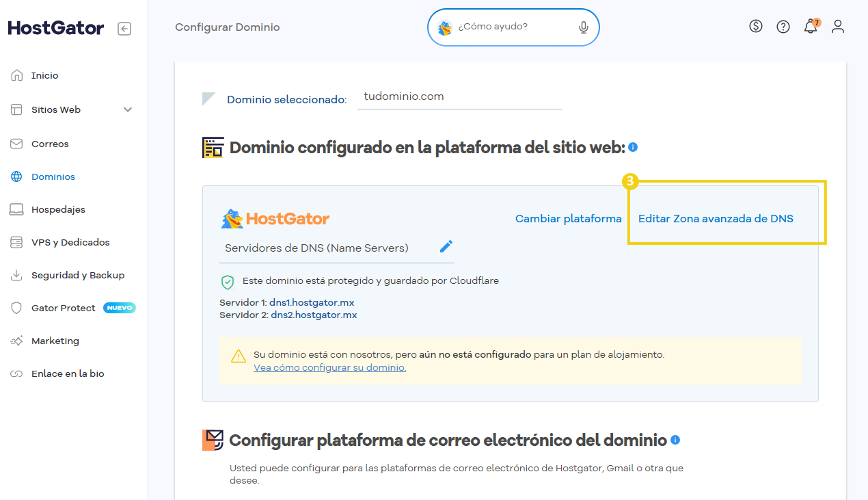Viewport: 868px width, 500px height.
Task: Click dns2.hostgator.mx server text
Action: 314,315
